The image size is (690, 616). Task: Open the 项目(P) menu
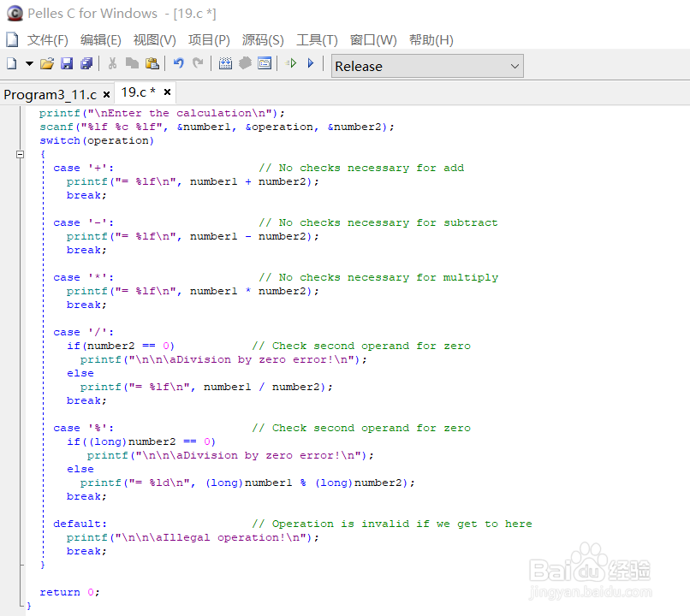209,40
